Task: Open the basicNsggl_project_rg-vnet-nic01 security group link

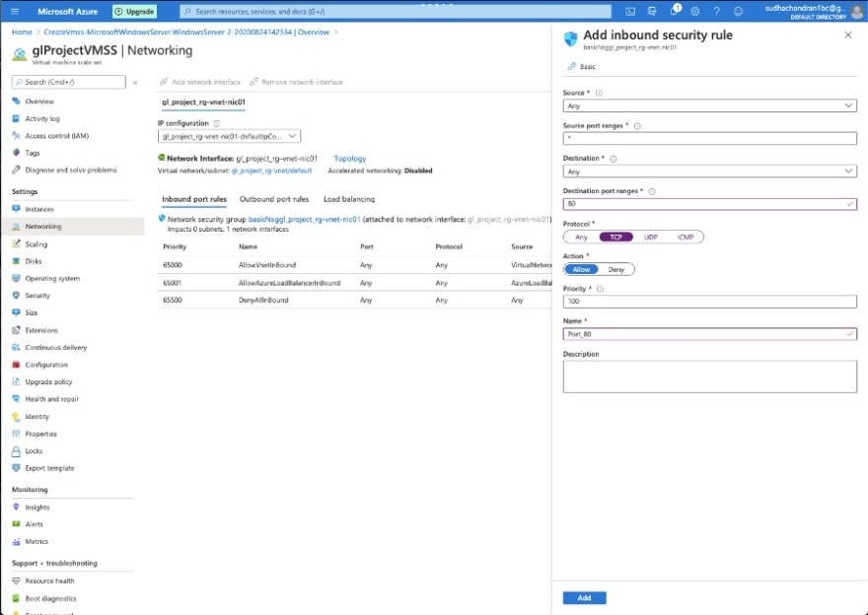Action: (x=305, y=219)
